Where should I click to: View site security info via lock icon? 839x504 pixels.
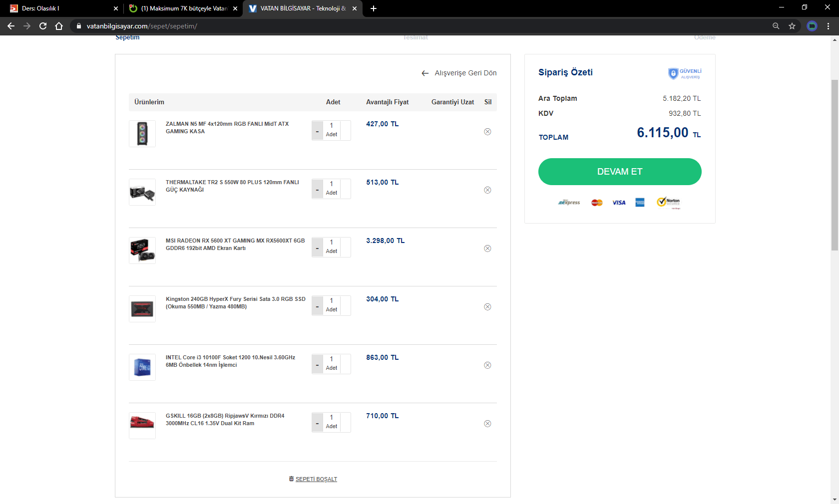click(x=78, y=26)
